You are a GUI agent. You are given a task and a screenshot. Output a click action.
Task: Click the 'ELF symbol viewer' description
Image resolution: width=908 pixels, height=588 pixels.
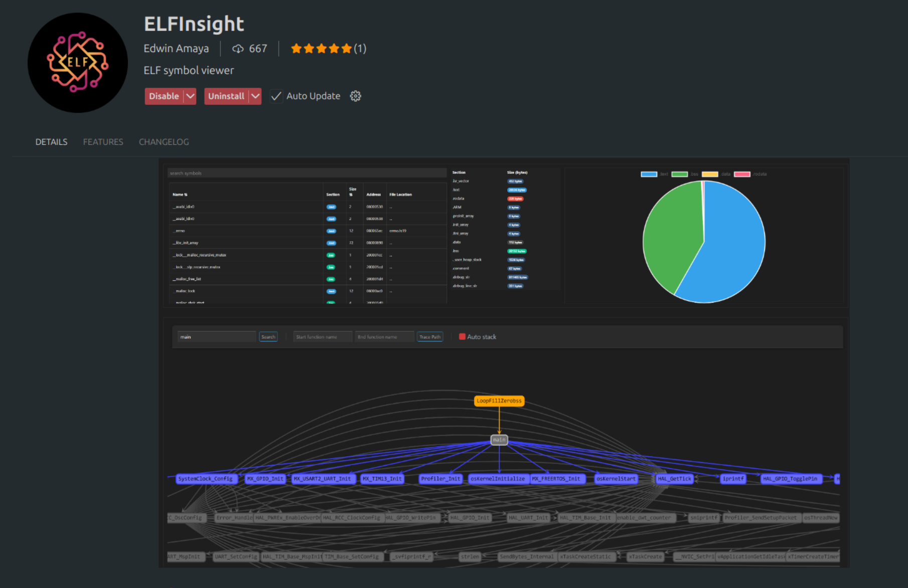pos(189,70)
